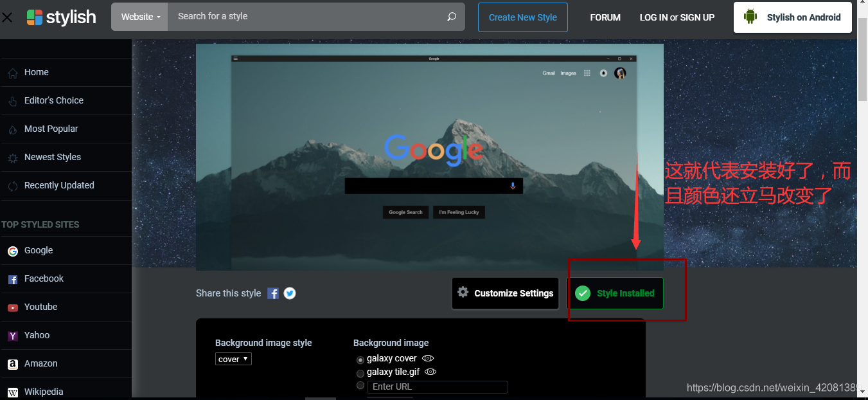868x400 pixels.
Task: Click the Create New Style button
Action: click(x=523, y=17)
